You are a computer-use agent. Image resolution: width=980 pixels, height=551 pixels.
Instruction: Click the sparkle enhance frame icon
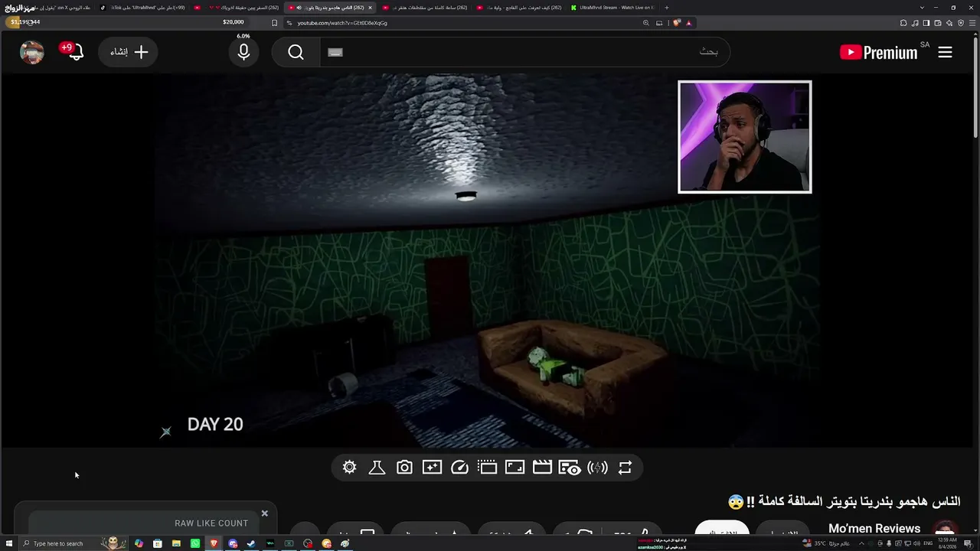[432, 468]
